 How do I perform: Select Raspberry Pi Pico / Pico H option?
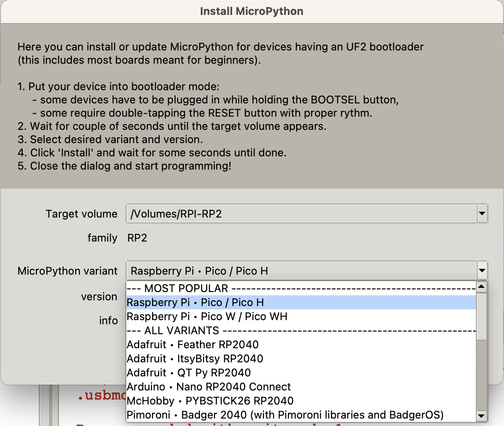click(301, 302)
